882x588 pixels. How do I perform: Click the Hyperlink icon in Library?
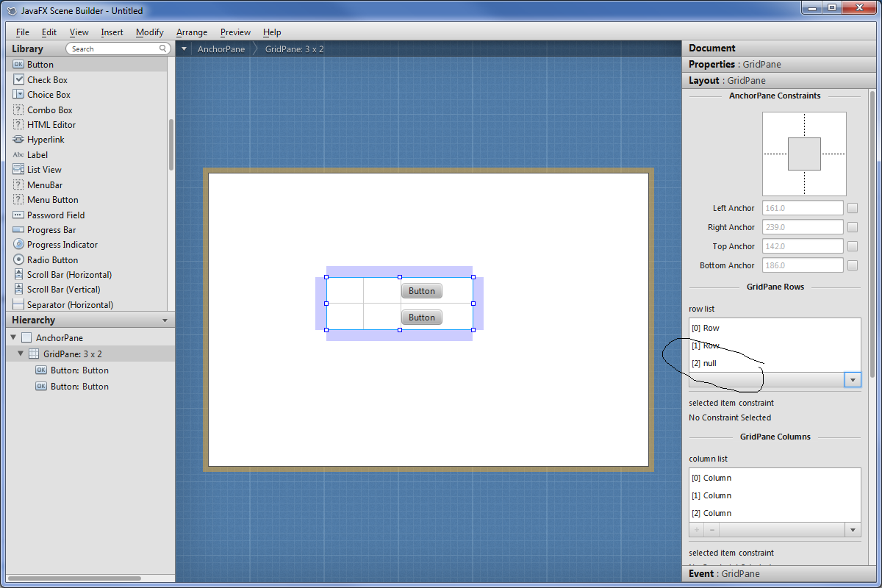coord(19,140)
